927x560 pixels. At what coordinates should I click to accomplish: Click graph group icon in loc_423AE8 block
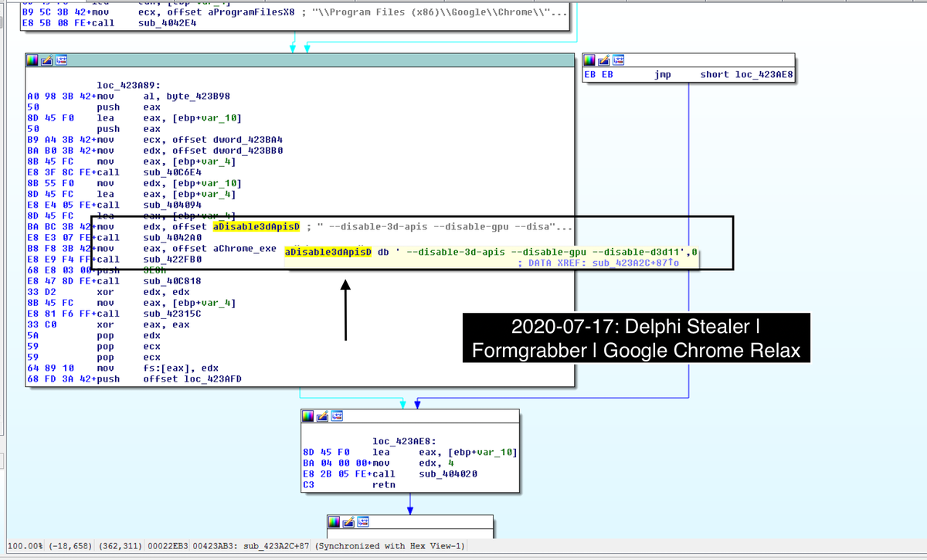338,416
